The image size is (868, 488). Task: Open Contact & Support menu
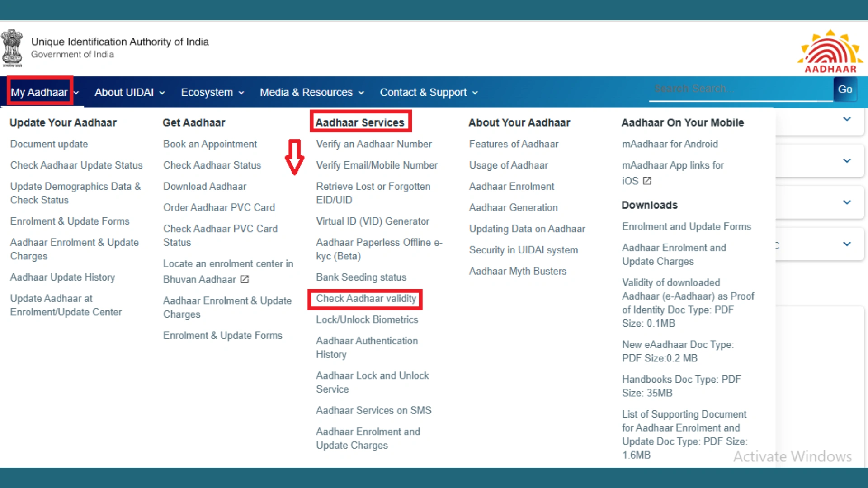(423, 92)
